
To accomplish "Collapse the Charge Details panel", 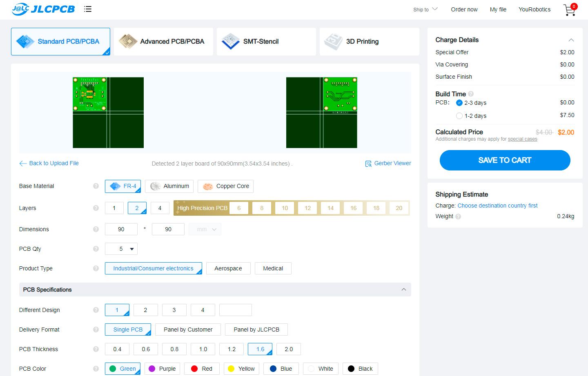I will point(571,40).
